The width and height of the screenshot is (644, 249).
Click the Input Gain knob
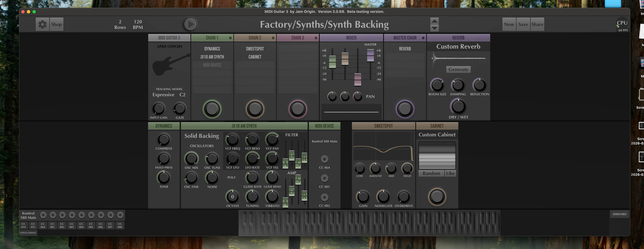(158, 109)
